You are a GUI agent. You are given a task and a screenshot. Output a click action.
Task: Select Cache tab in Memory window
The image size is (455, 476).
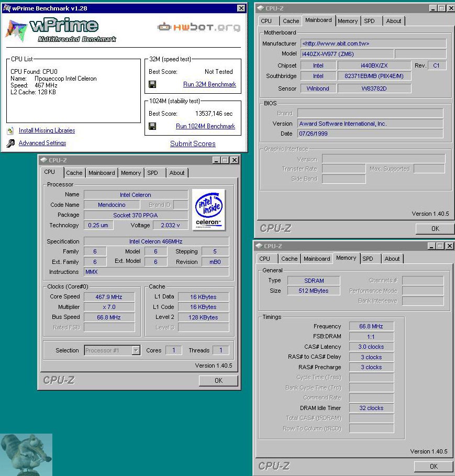point(289,259)
